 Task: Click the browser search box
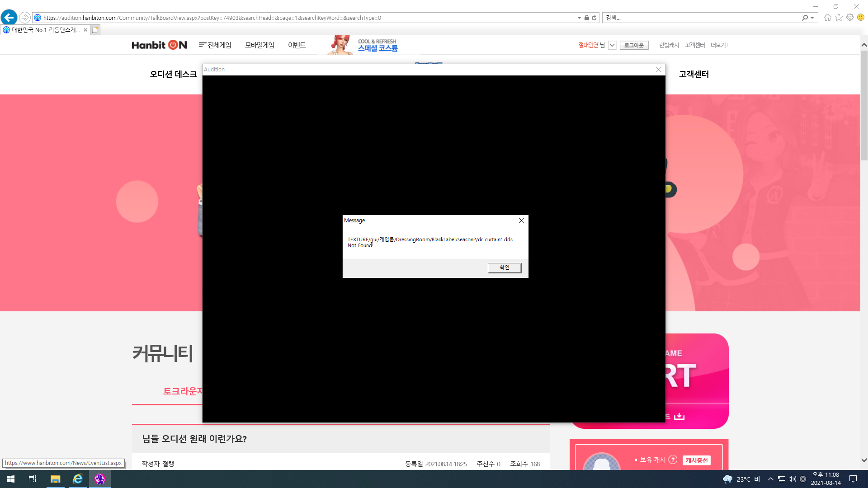(x=701, y=18)
